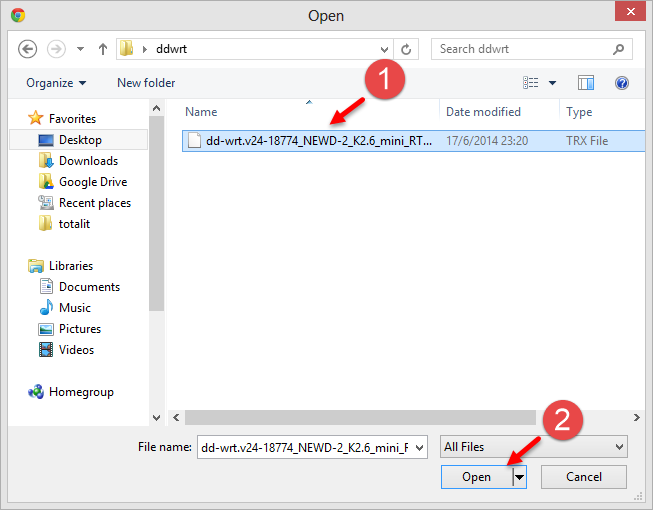Image resolution: width=653 pixels, height=510 pixels.
Task: Click the Libraries icon
Action: coord(36,266)
